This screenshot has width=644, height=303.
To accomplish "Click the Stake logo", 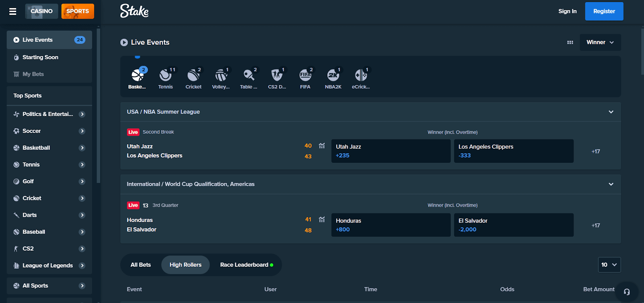I will click(134, 11).
